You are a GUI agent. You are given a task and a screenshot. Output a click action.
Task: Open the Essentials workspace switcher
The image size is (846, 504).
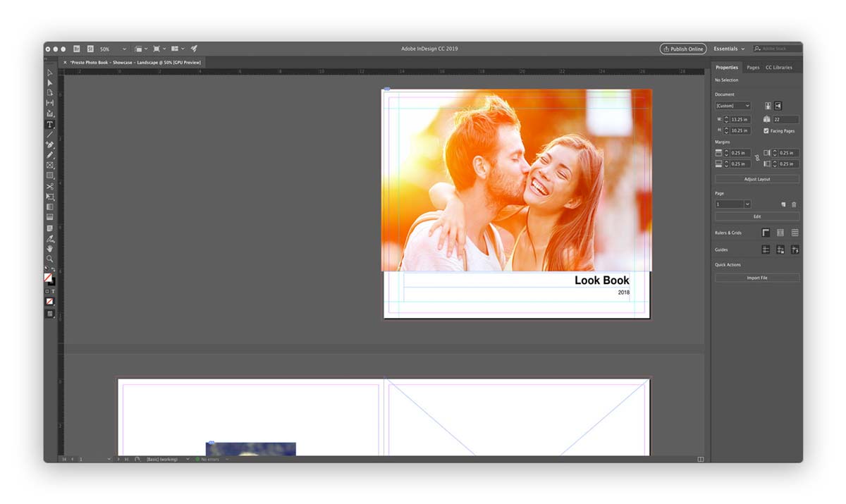tap(729, 49)
